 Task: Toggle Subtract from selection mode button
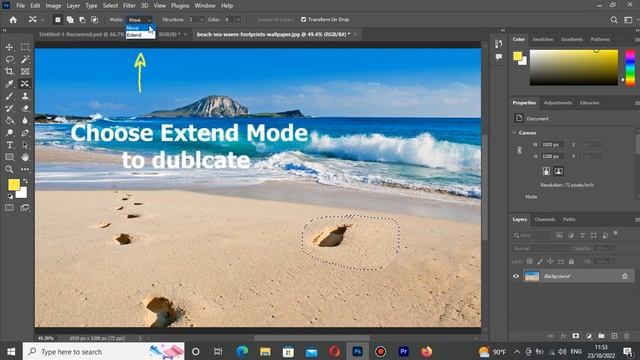click(82, 20)
